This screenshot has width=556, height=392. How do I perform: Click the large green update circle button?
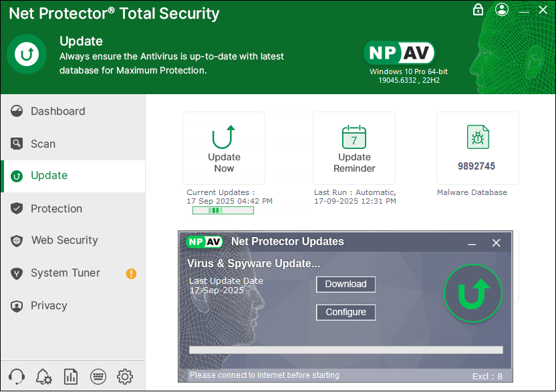(472, 294)
